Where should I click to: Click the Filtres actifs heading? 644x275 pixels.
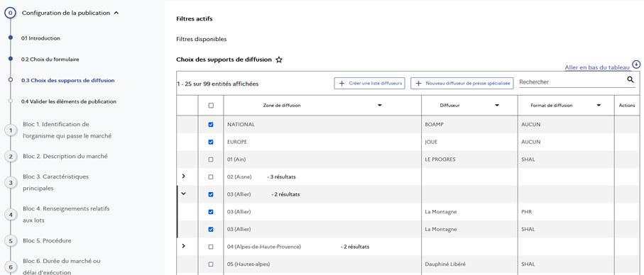tap(195, 19)
